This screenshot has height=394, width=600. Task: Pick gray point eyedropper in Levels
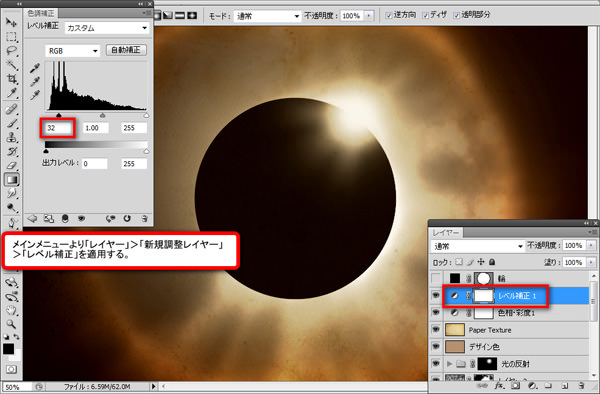click(35, 81)
